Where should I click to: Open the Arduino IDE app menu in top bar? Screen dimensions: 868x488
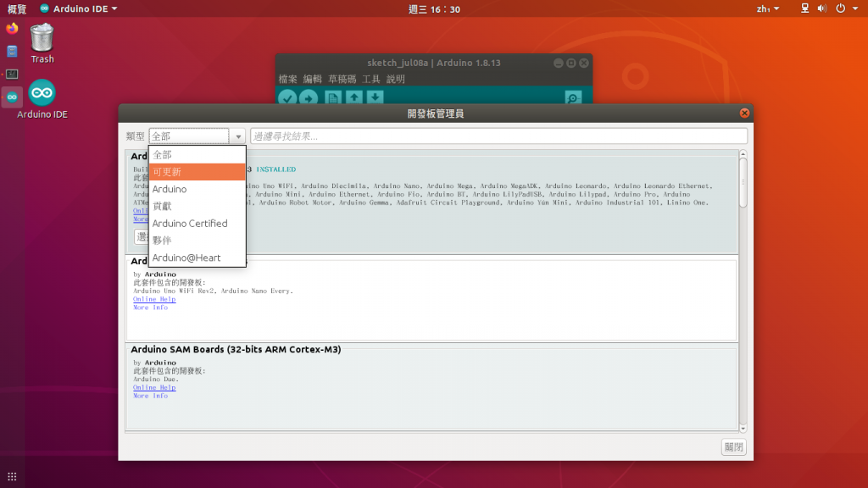tap(79, 8)
